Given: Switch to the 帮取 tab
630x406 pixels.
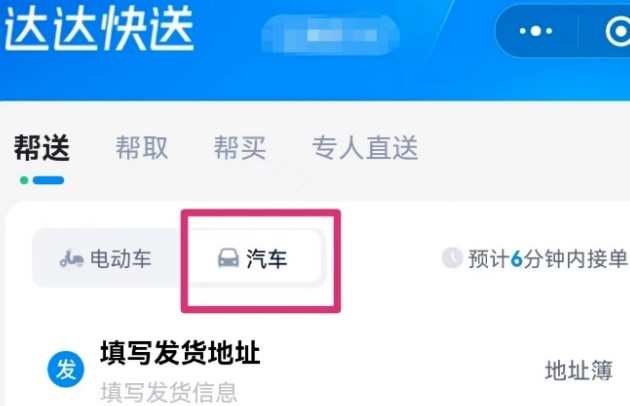Looking at the screenshot, I should [x=142, y=148].
